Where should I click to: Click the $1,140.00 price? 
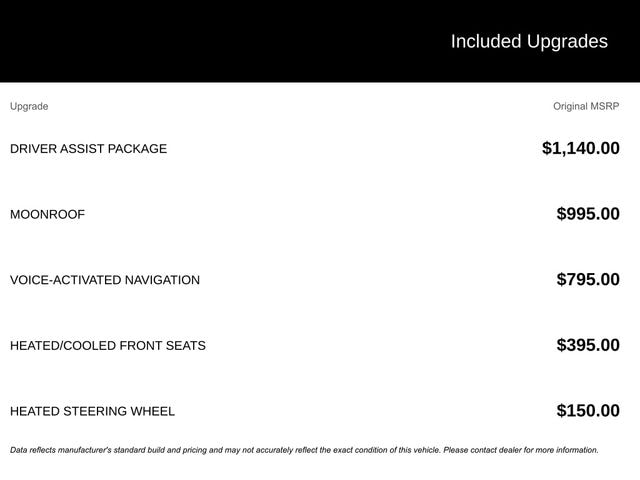pos(580,149)
